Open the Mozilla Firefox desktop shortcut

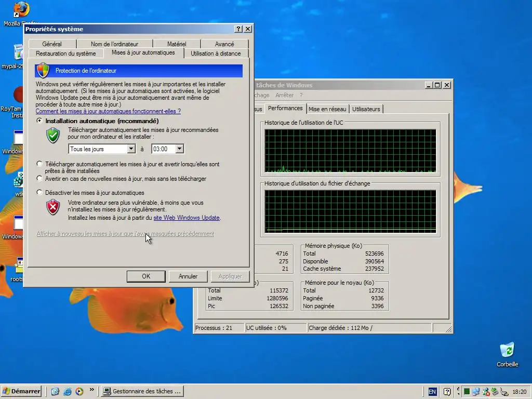tap(21, 10)
